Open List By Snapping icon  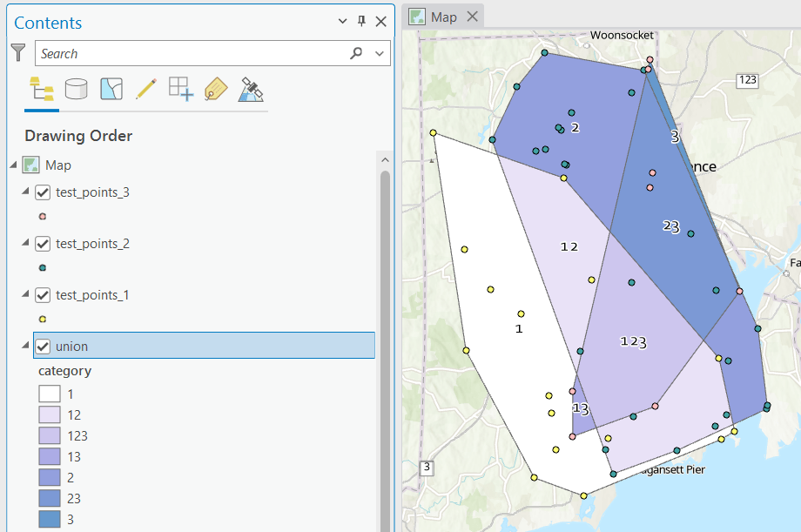pyautogui.click(x=180, y=89)
